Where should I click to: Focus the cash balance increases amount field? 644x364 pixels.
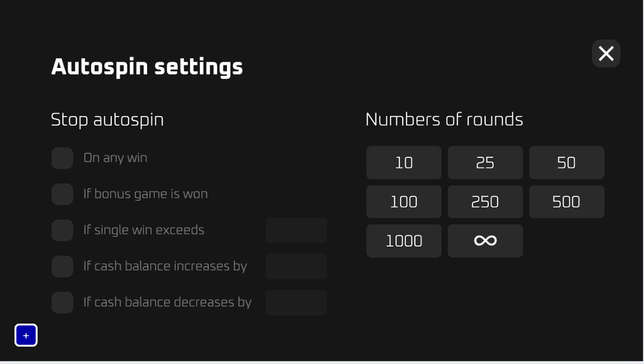296,267
